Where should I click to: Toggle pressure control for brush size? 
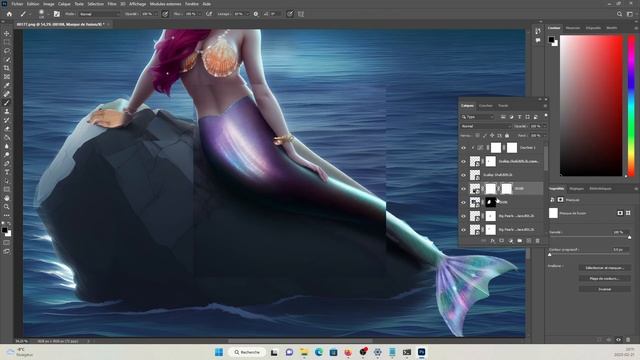[x=290, y=14]
